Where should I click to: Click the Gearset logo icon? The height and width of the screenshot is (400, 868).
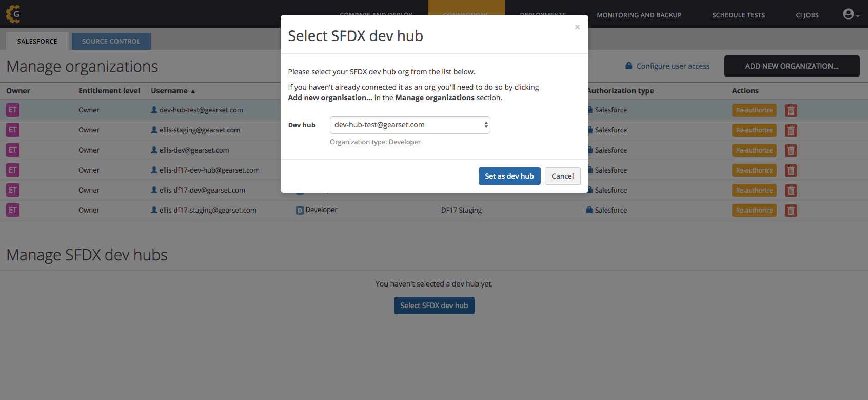coord(13,14)
